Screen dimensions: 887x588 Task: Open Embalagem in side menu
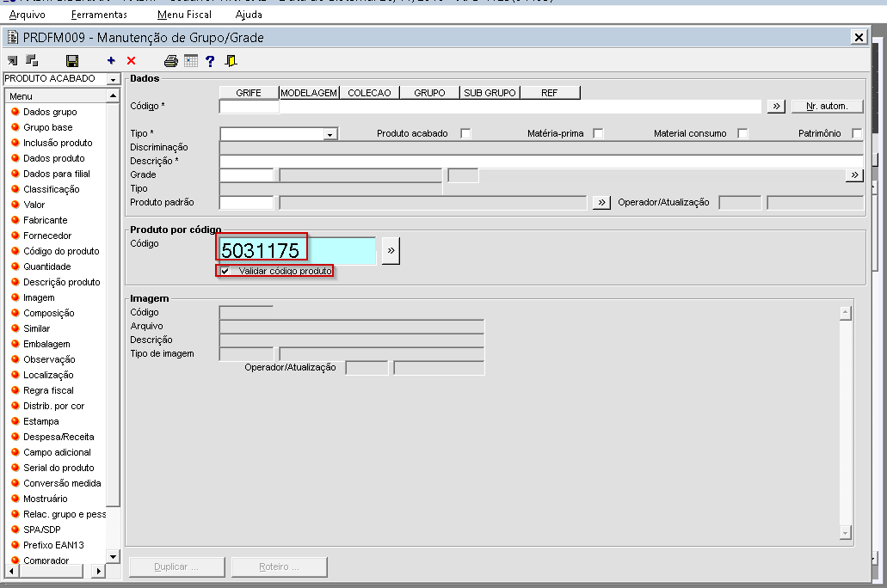point(46,344)
